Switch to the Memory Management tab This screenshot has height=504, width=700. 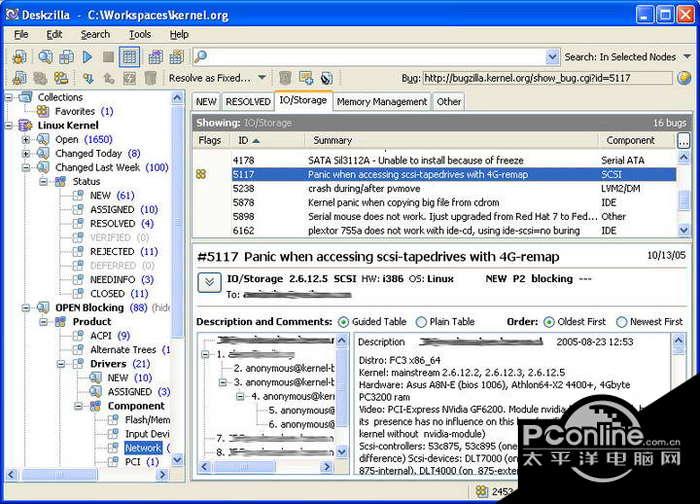tap(382, 102)
